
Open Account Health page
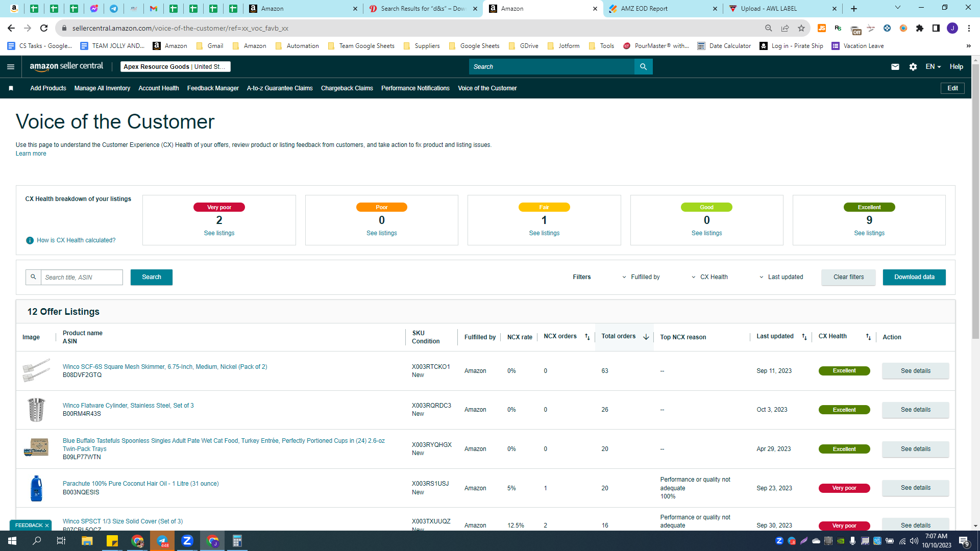(x=159, y=88)
